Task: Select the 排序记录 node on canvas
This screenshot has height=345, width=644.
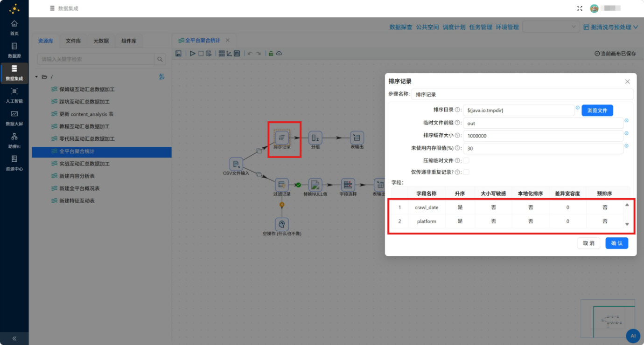Action: [282, 138]
